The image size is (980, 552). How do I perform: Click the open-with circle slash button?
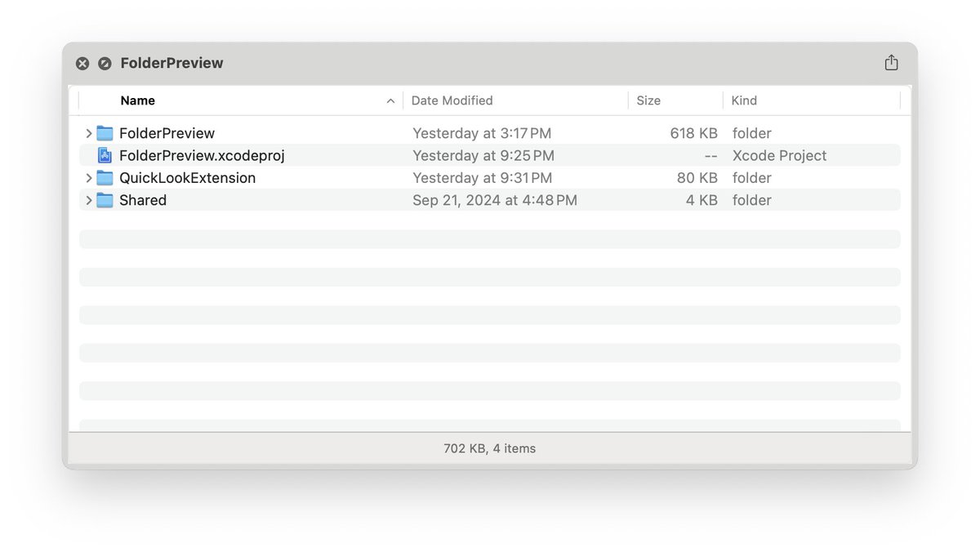coord(105,64)
